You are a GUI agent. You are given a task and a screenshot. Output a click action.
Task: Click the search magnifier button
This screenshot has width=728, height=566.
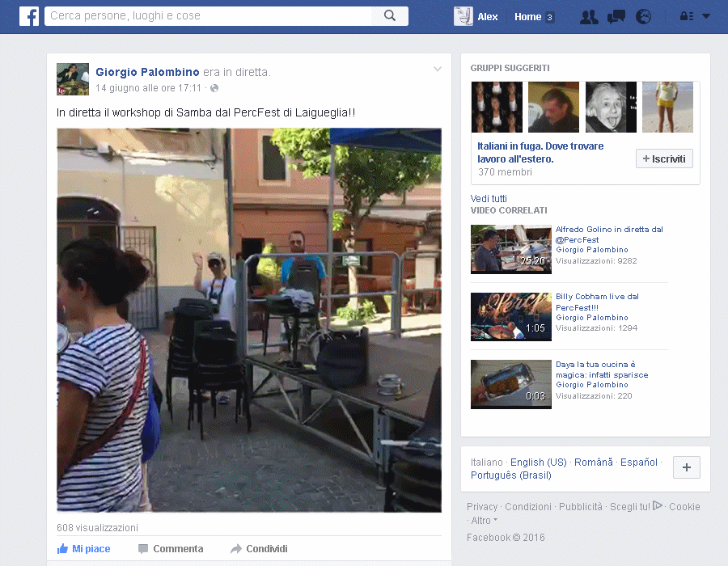pos(390,16)
